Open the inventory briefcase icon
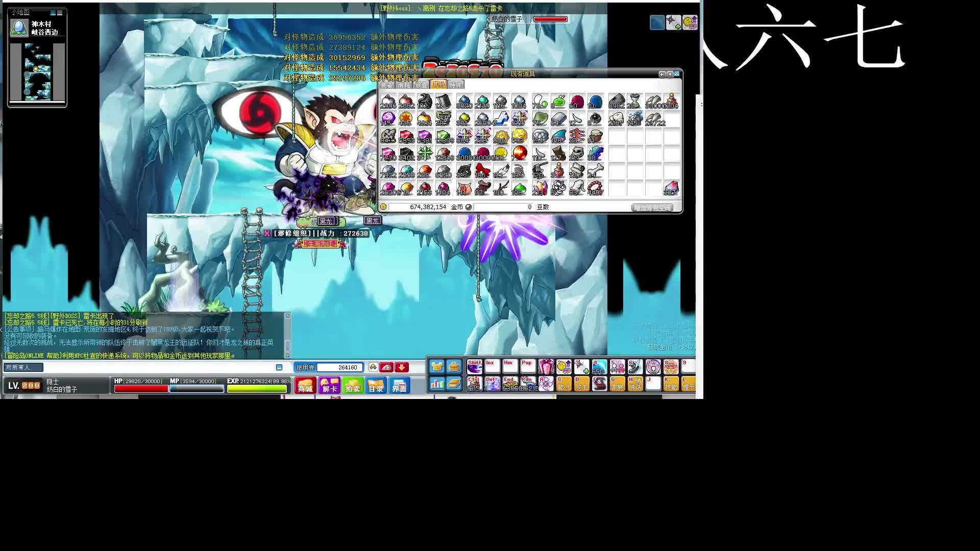 tap(454, 366)
